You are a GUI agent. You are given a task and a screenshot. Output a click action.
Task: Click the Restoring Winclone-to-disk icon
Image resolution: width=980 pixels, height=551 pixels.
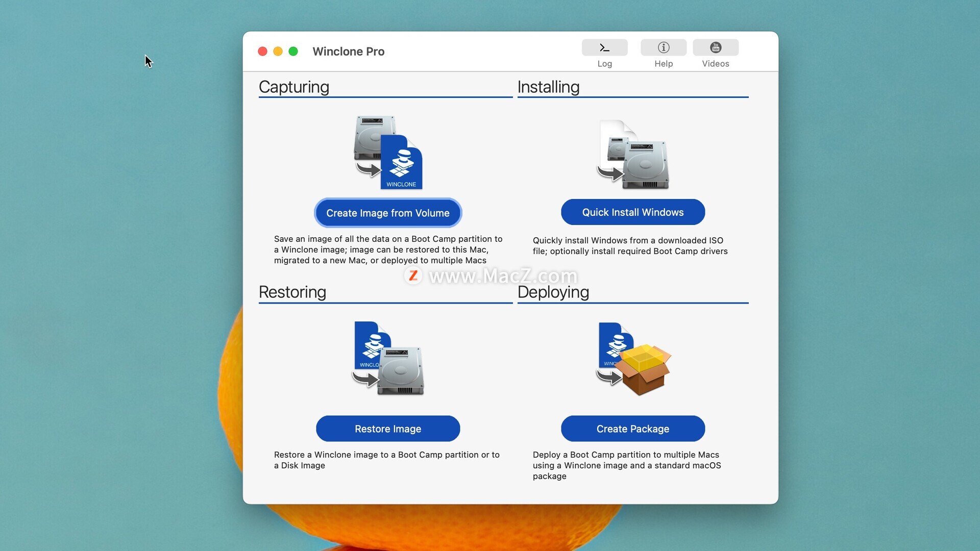coord(388,358)
